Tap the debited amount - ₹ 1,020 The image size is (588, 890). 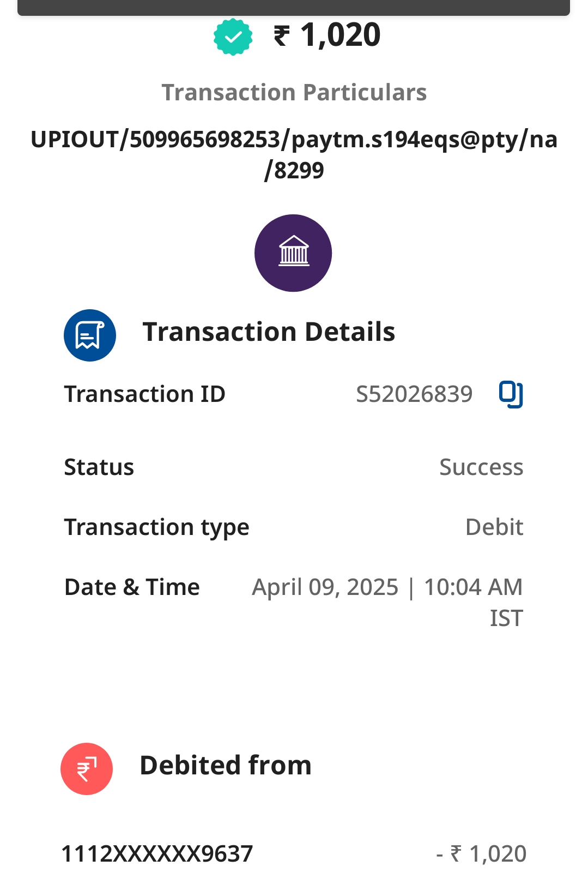tap(481, 854)
